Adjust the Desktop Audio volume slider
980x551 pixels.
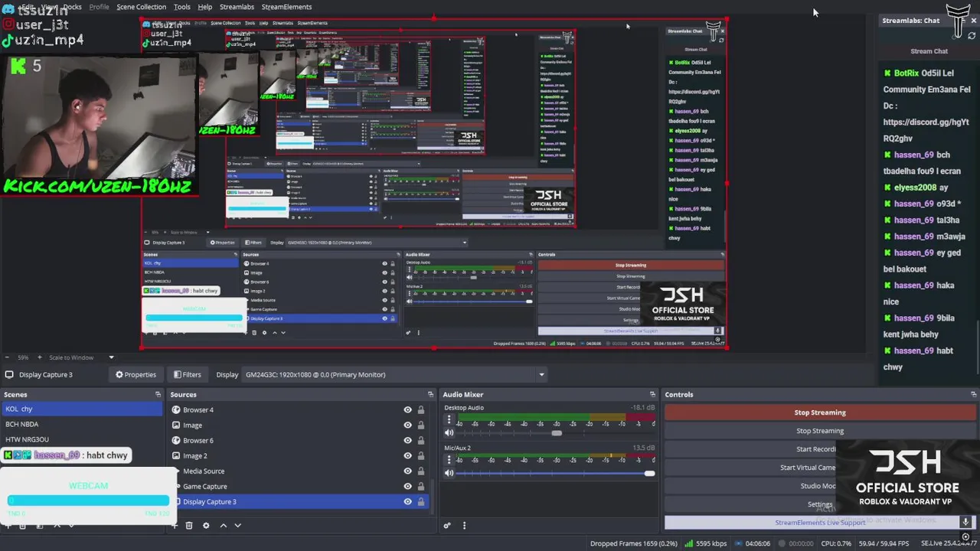click(556, 432)
